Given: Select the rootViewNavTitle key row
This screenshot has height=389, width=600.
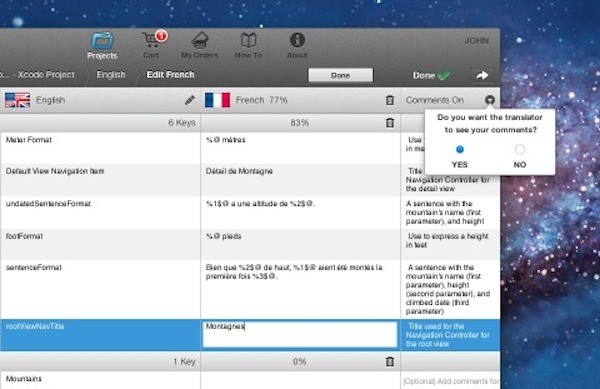Looking at the screenshot, I should [250, 335].
